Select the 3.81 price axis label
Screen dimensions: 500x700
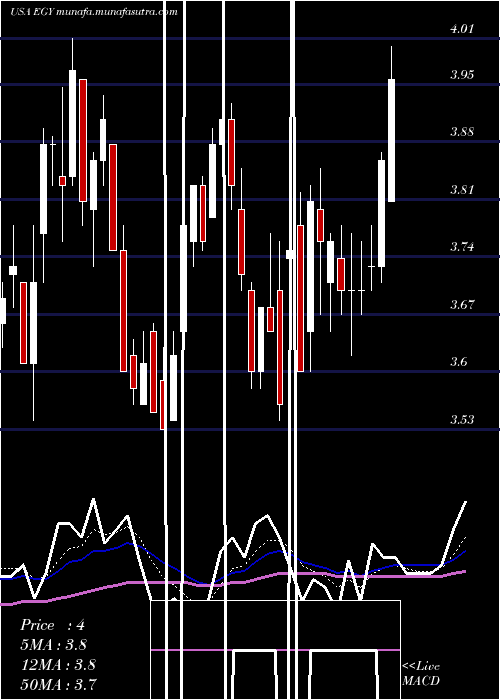click(x=462, y=189)
